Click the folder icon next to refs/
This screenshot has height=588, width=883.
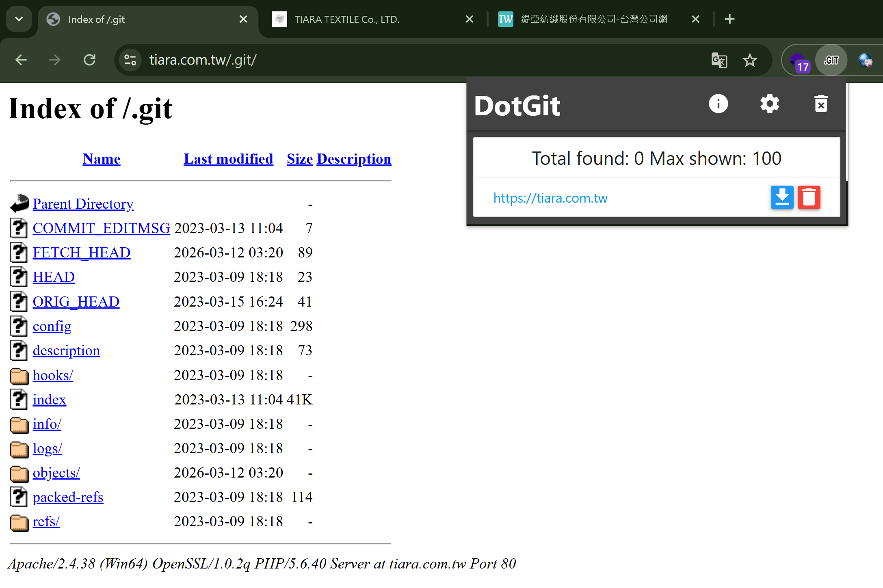point(19,522)
